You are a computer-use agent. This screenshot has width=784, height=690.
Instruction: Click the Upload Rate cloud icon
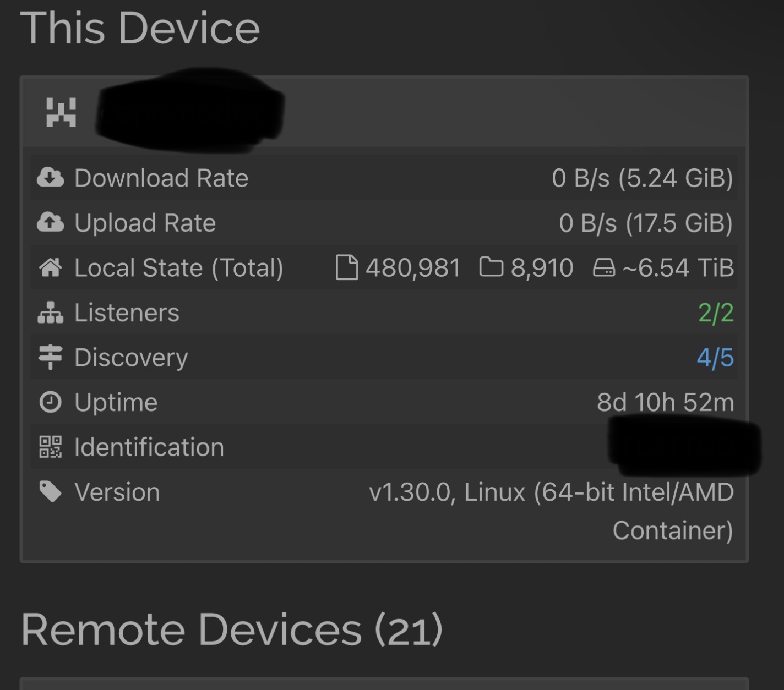51,223
